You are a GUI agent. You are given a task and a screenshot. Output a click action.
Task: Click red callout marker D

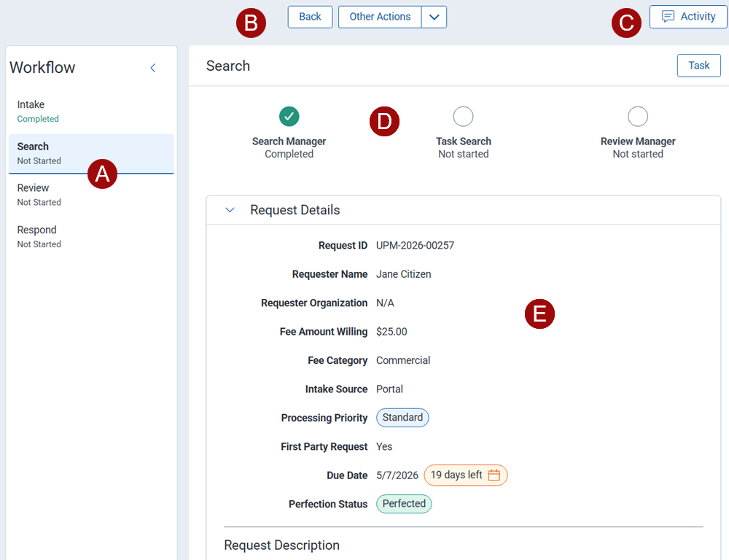pos(384,122)
